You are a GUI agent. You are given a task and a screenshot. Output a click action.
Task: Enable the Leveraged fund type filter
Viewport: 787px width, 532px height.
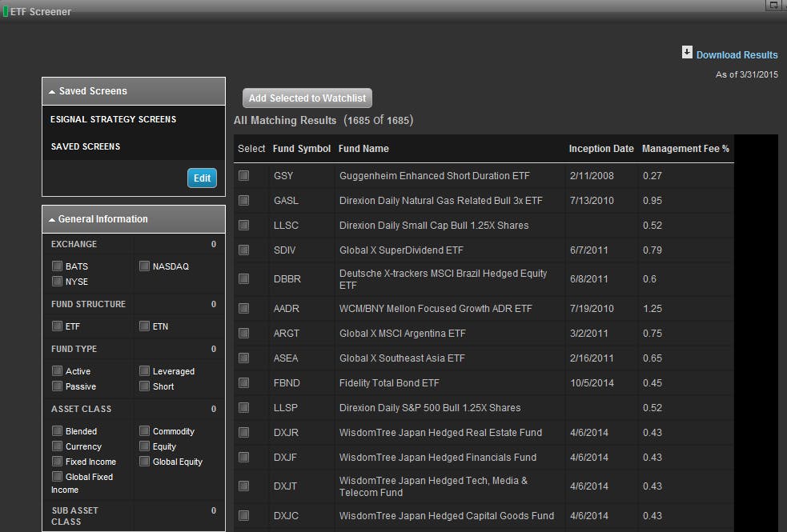145,371
